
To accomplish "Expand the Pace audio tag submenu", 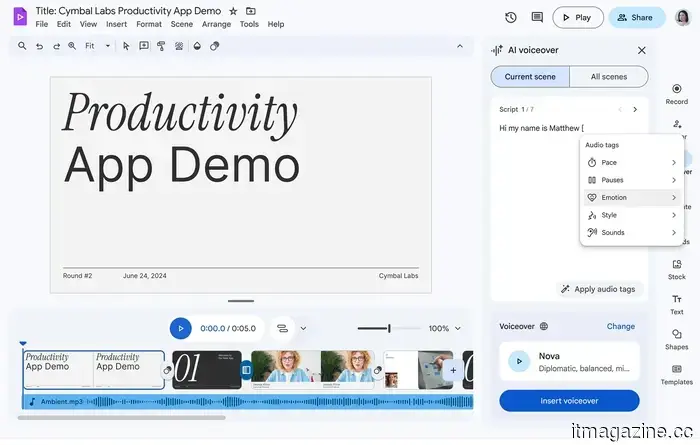I will tap(632, 162).
